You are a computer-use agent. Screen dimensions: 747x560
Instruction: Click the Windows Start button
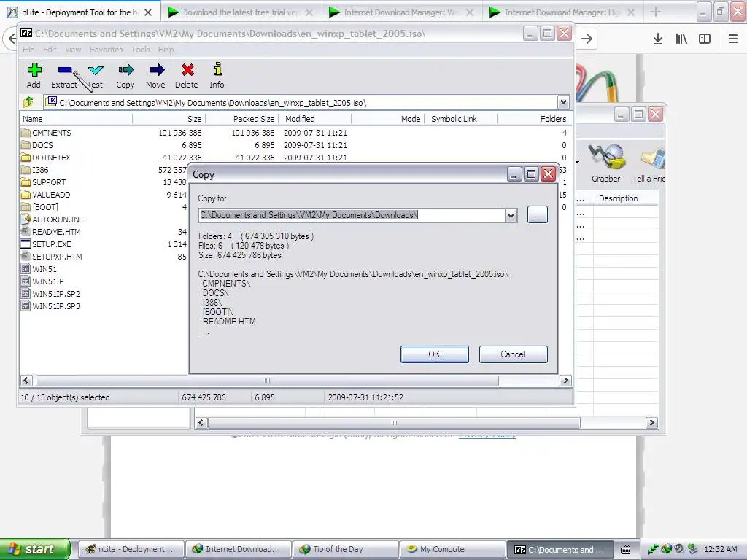pyautogui.click(x=34, y=549)
